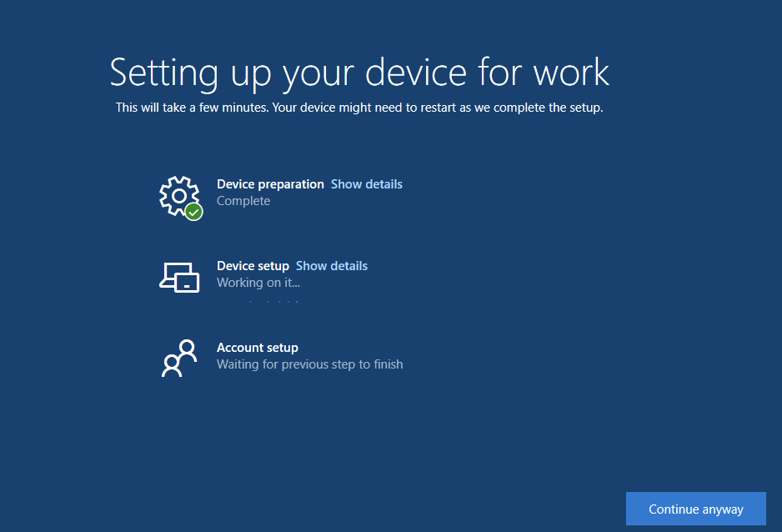Click the lower-left person figure in Account setup icon
The height and width of the screenshot is (532, 782).
pos(172,366)
